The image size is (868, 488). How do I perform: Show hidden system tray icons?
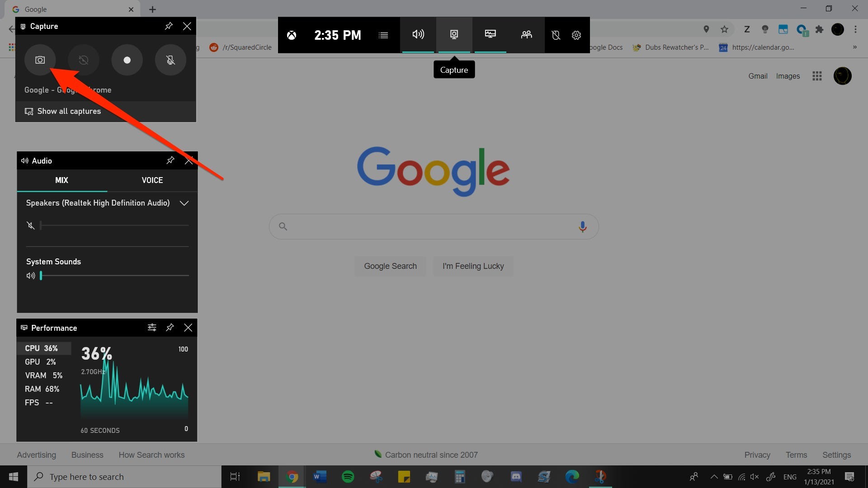tap(714, 477)
